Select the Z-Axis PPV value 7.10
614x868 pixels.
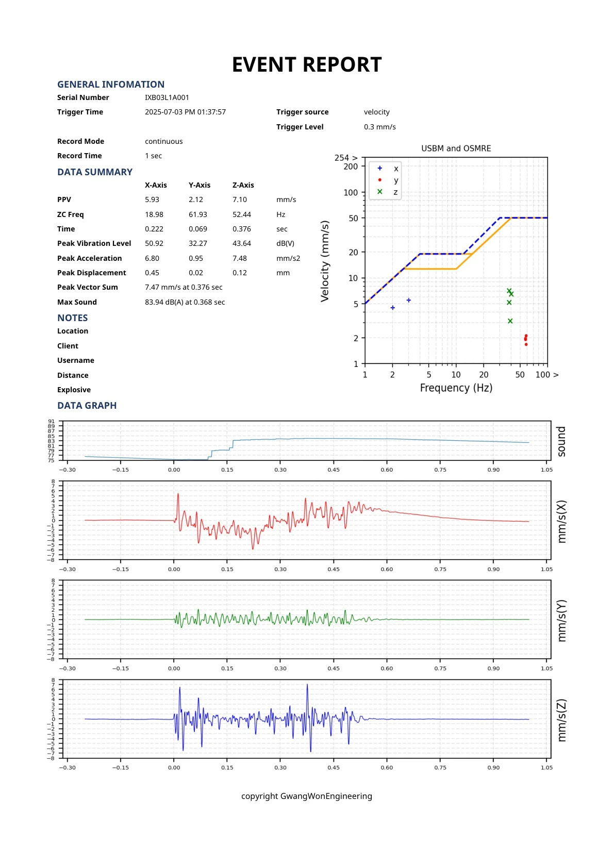(240, 199)
